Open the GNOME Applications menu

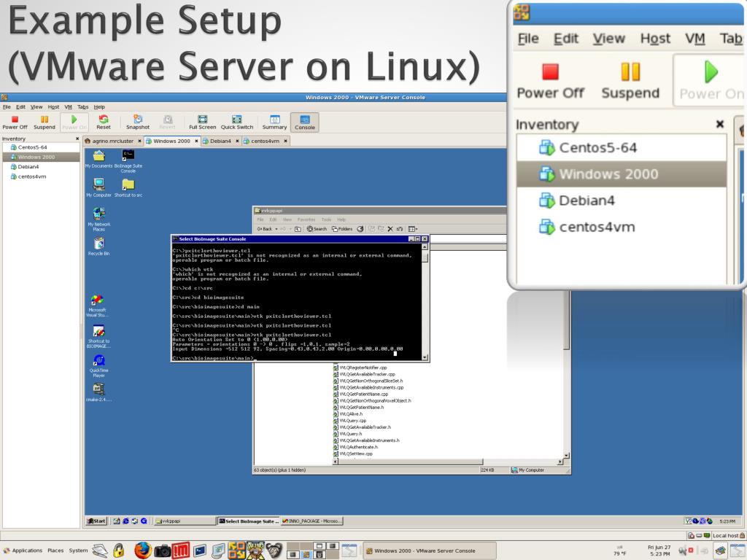click(x=23, y=551)
